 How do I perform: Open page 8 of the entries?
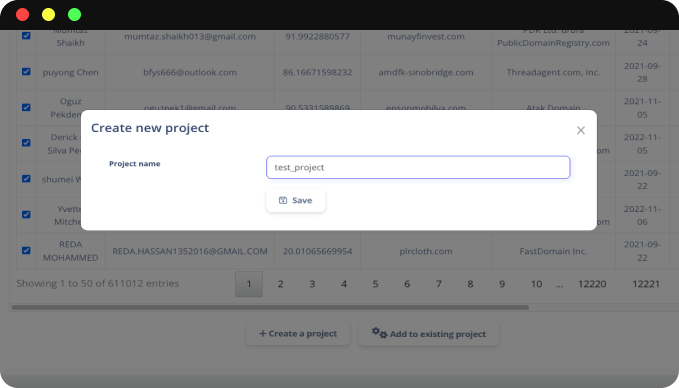(470, 284)
